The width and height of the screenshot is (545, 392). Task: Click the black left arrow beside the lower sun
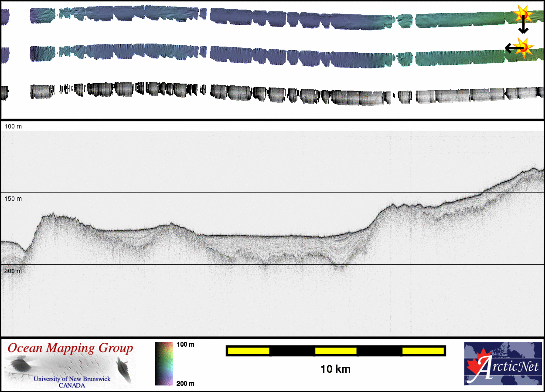(x=511, y=47)
